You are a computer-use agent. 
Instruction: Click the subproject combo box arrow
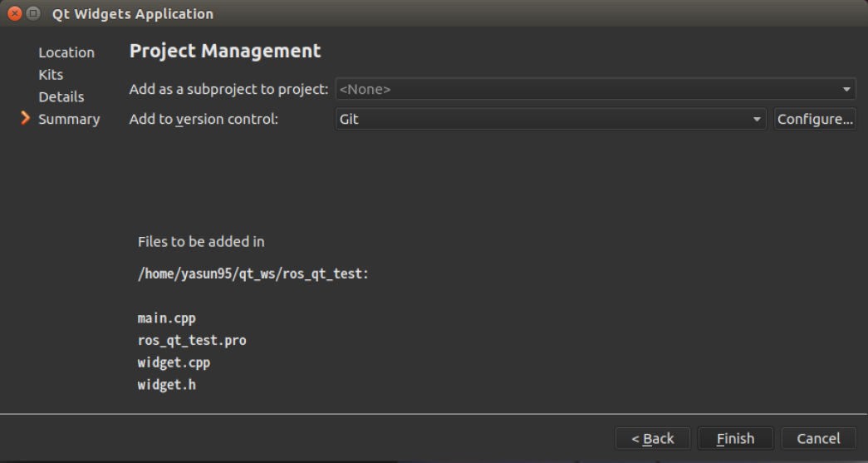tap(846, 90)
